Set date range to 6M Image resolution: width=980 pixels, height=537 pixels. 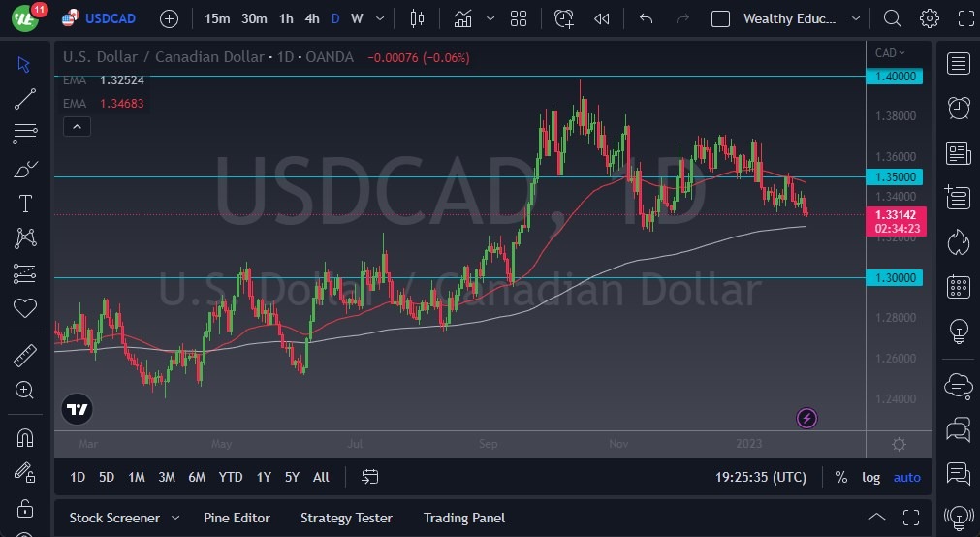(x=197, y=477)
